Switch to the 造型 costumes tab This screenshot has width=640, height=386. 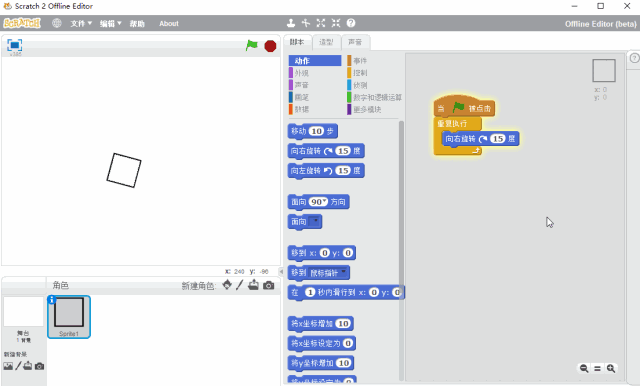click(326, 42)
